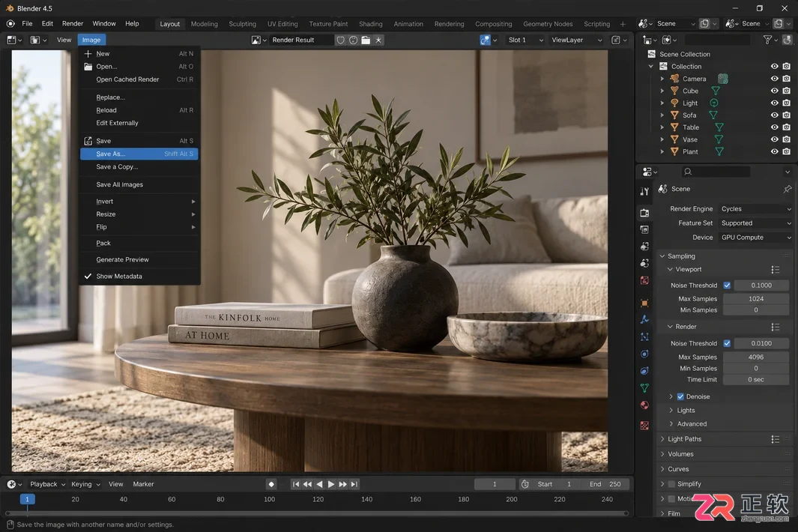Open the View Layer properties tab icon
Viewport: 798px width, 532px height.
(644, 247)
